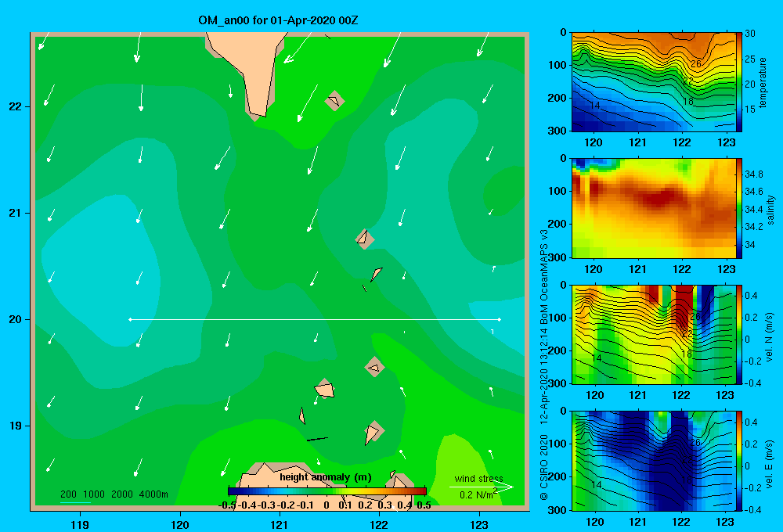This screenshot has height=532, width=783.
Task: Click latitude 21 label on main map axis
Action: click(16, 213)
